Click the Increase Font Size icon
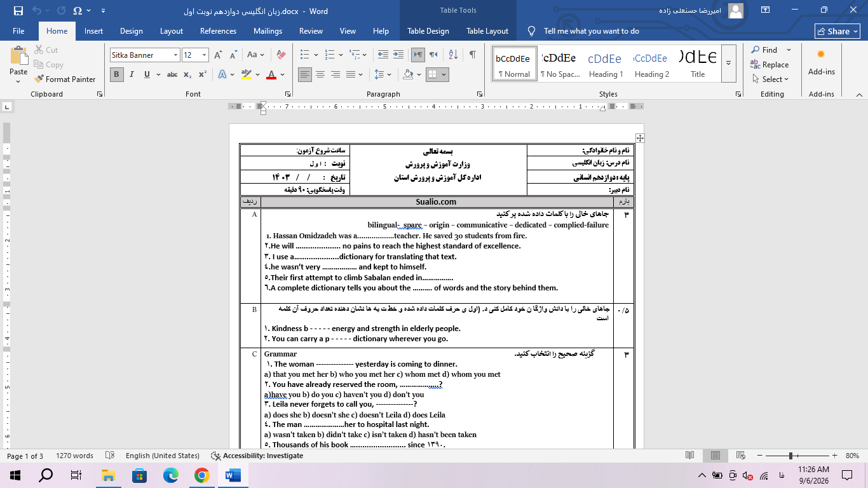This screenshot has height=488, width=868. 218,55
